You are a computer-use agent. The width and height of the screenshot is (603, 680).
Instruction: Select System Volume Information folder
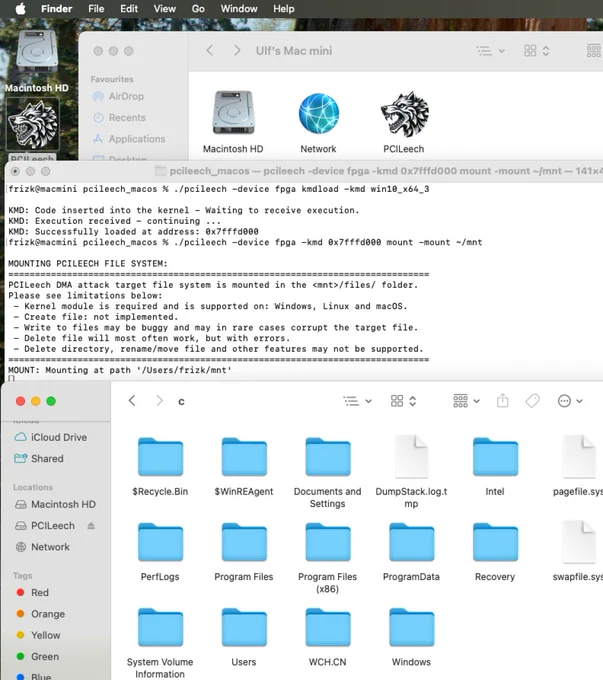160,643
